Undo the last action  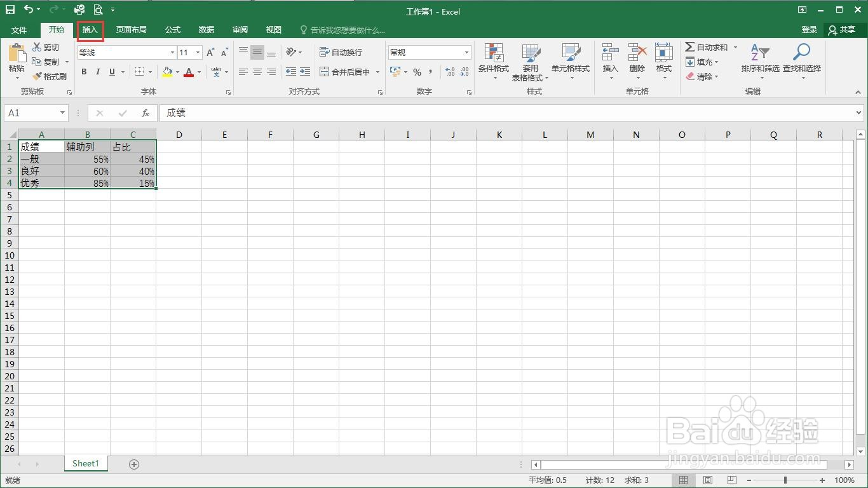pos(29,10)
